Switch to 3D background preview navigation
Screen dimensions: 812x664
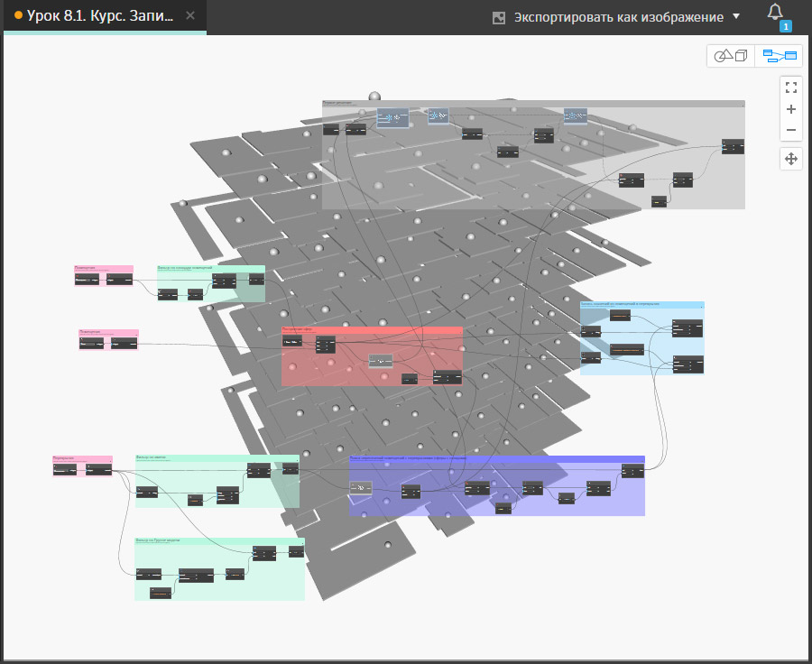pos(731,56)
